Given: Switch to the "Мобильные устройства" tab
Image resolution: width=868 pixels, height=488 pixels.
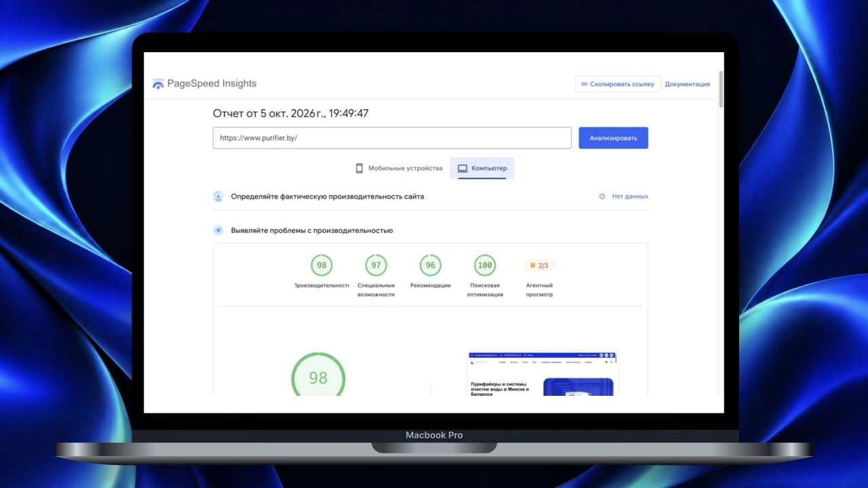Looking at the screenshot, I should click(399, 168).
